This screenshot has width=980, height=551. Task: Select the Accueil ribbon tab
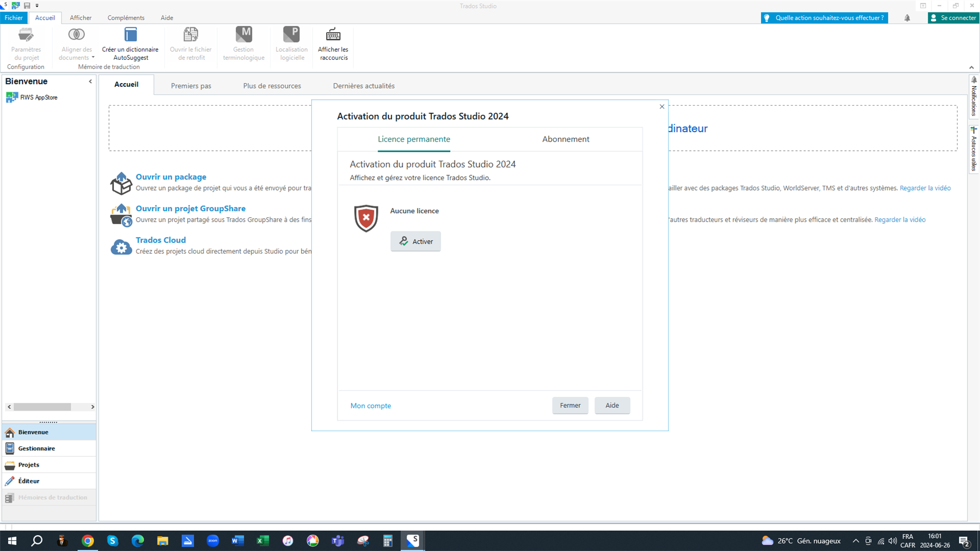coord(45,18)
